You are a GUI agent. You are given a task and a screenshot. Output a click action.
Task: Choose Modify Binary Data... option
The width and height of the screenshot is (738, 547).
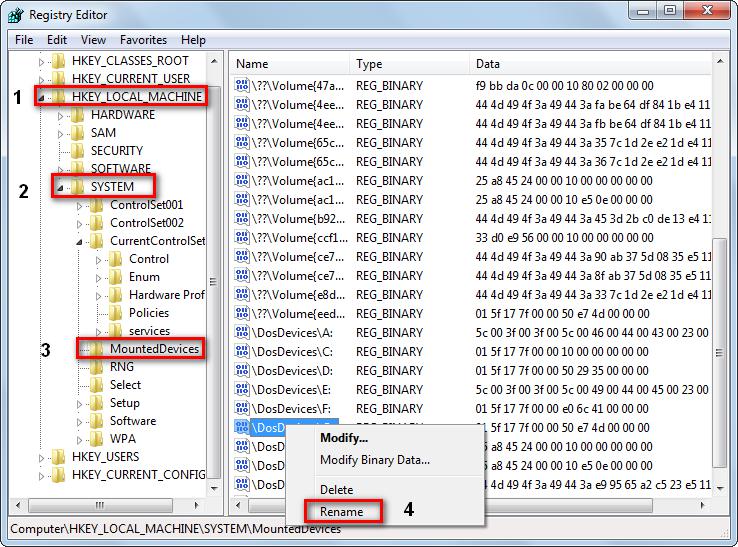click(375, 460)
